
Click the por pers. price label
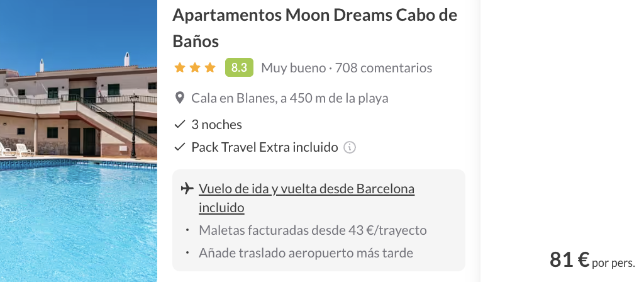pyautogui.click(x=613, y=262)
